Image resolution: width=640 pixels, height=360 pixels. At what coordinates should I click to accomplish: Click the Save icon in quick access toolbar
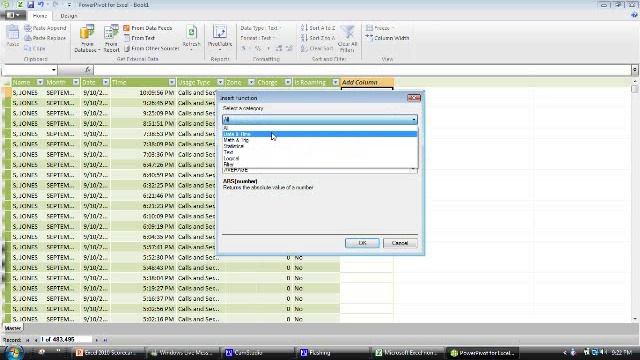coord(31,5)
